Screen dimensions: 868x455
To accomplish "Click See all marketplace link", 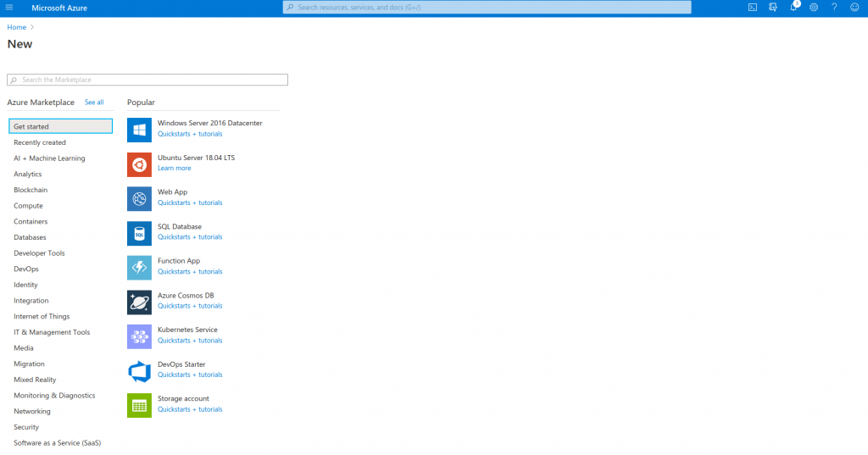I will pos(94,103).
